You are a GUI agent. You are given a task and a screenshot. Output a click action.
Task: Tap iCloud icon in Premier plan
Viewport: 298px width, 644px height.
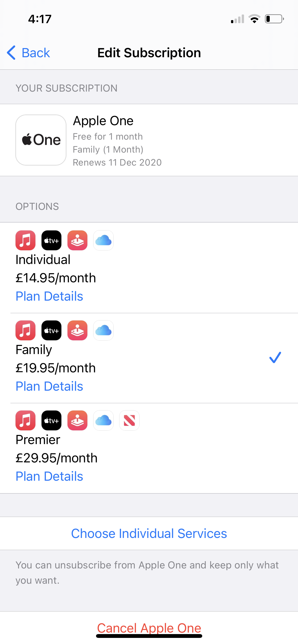[x=103, y=420]
